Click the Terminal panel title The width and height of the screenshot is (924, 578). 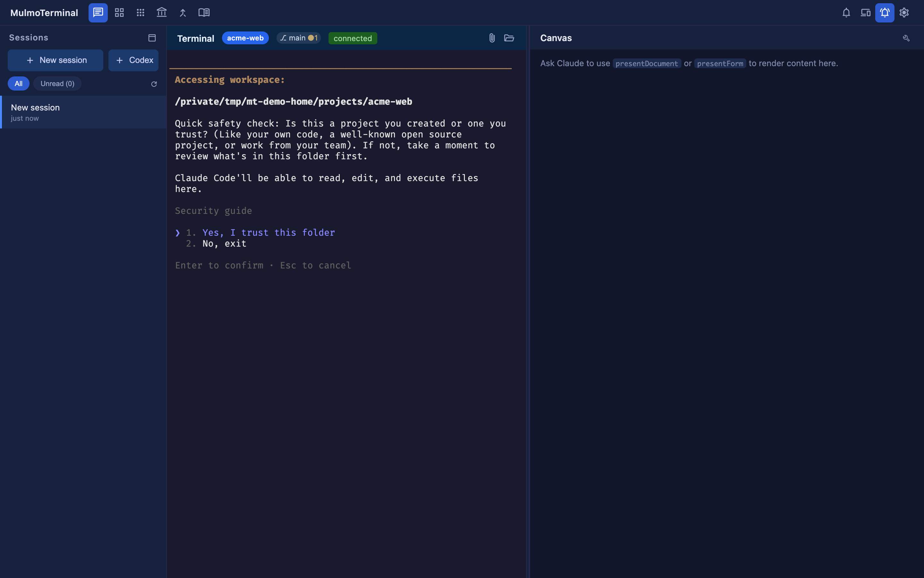tap(195, 38)
